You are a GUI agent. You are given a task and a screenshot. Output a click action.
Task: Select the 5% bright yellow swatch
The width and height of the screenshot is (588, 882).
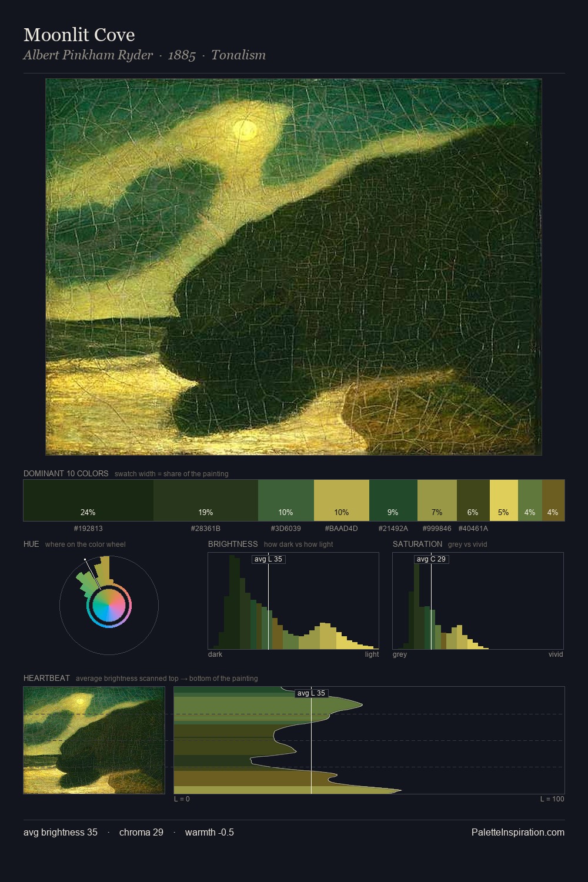pos(504,500)
